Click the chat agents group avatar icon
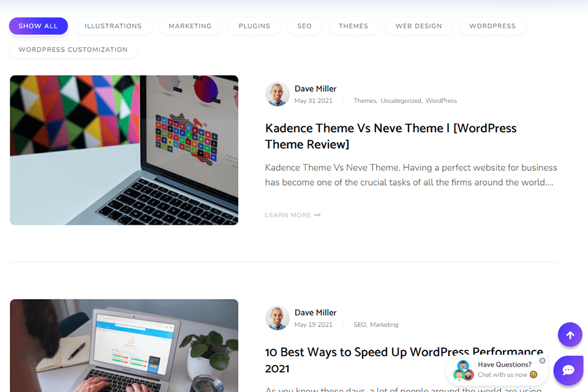 [x=464, y=370]
